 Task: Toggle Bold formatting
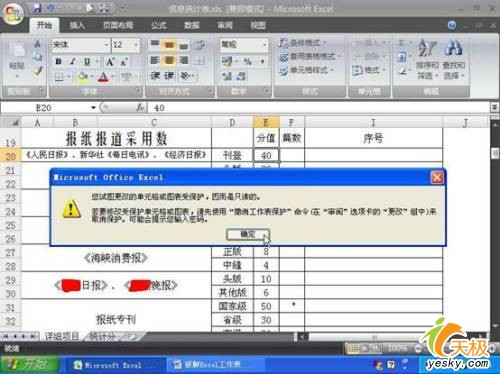59,62
